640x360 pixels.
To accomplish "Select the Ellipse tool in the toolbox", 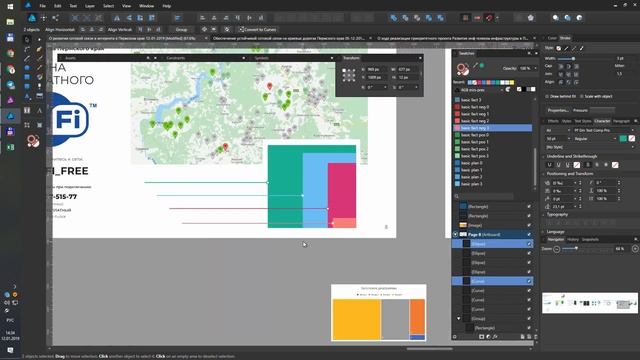I will [x=27, y=68].
